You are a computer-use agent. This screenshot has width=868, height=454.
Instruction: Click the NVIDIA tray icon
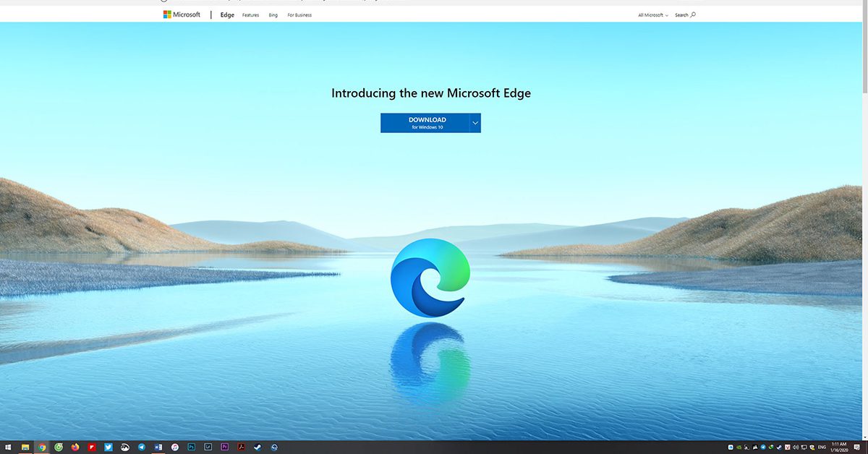739,447
